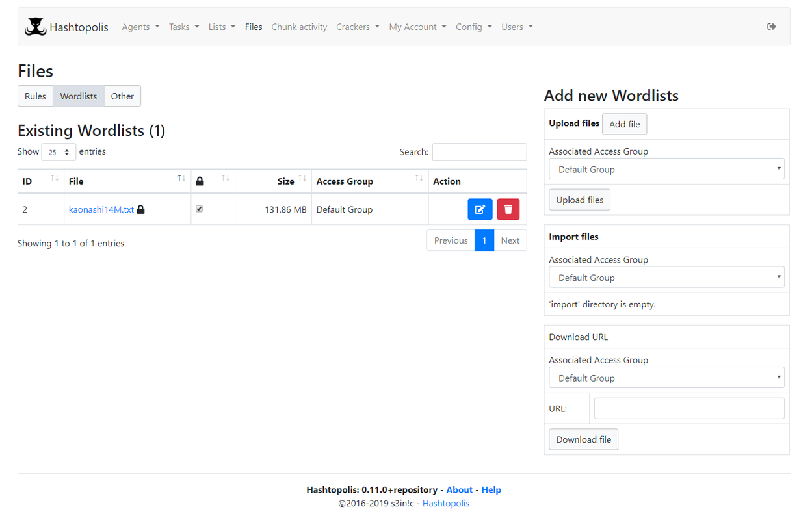Focus the URL input field
The image size is (812, 520).
pyautogui.click(x=689, y=408)
